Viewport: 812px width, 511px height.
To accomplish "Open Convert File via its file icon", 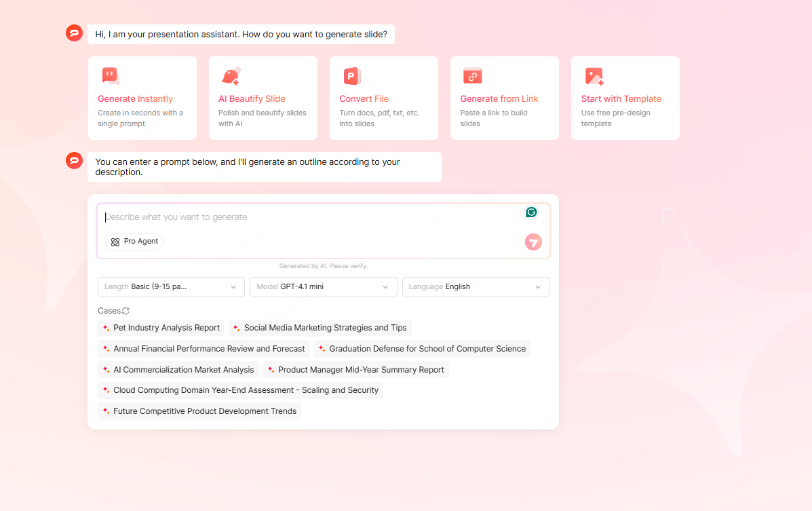I will click(351, 75).
